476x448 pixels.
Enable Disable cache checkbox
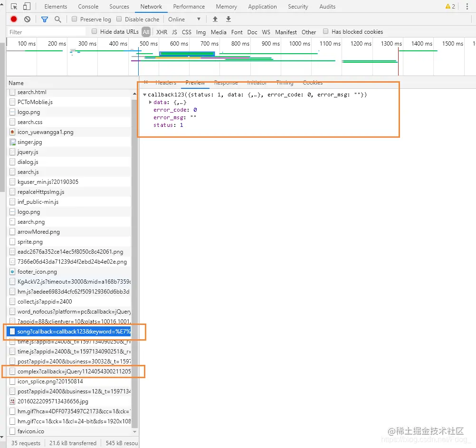coord(119,19)
